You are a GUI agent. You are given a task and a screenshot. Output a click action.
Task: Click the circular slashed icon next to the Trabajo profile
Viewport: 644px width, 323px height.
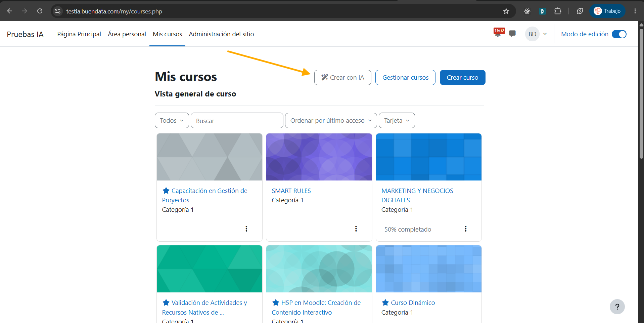click(580, 11)
